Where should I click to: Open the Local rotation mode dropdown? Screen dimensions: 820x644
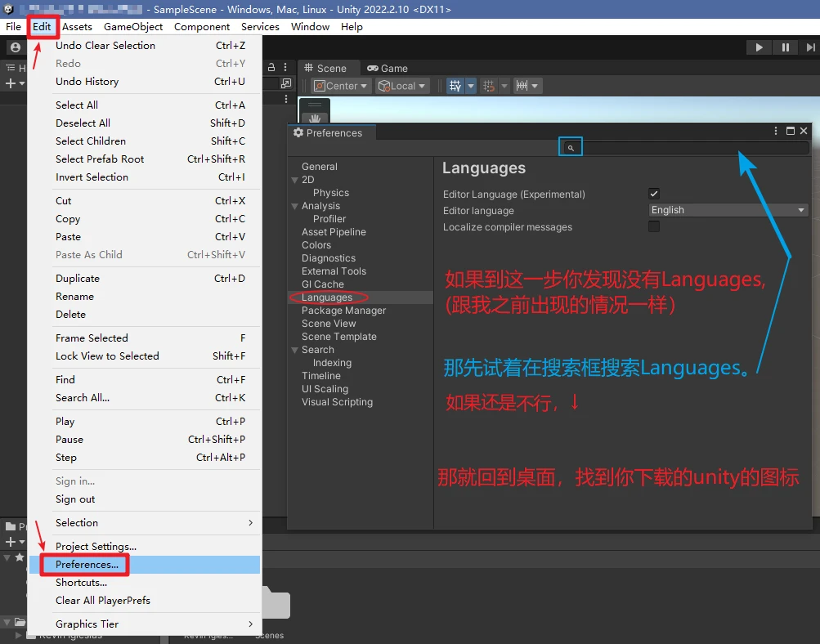pos(401,86)
